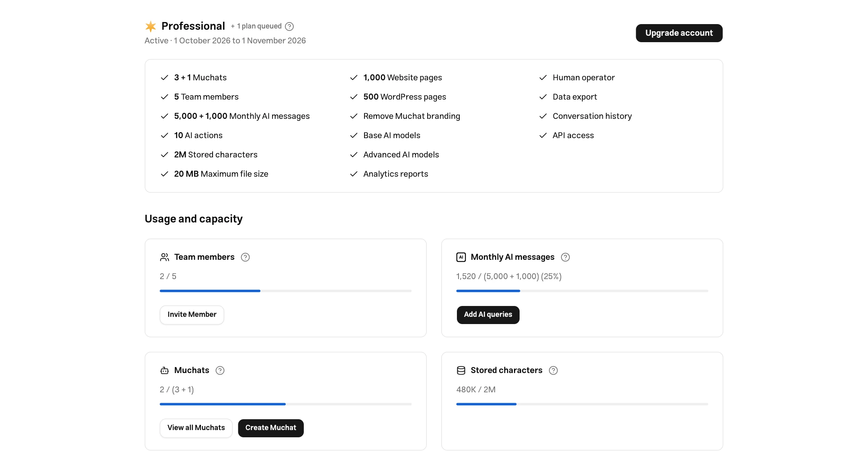Image resolution: width=868 pixels, height=465 pixels.
Task: Click the Upgrade account button
Action: (x=679, y=33)
